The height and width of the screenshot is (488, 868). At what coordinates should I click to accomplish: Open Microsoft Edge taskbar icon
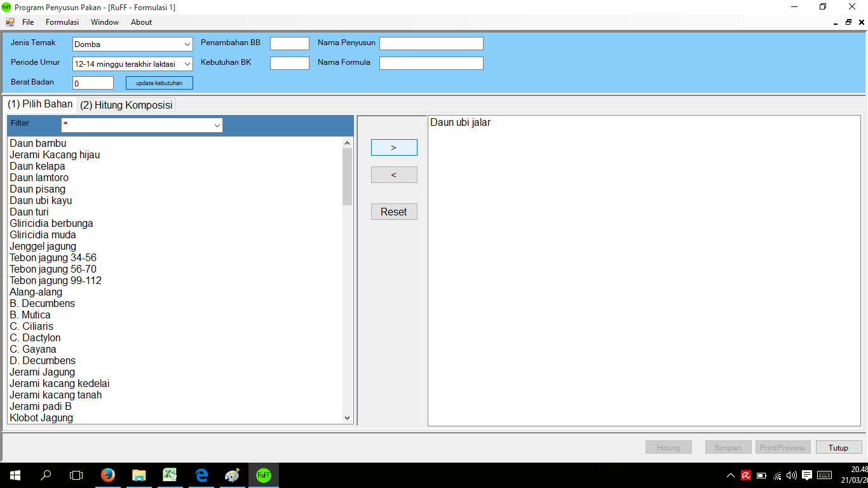coord(201,475)
